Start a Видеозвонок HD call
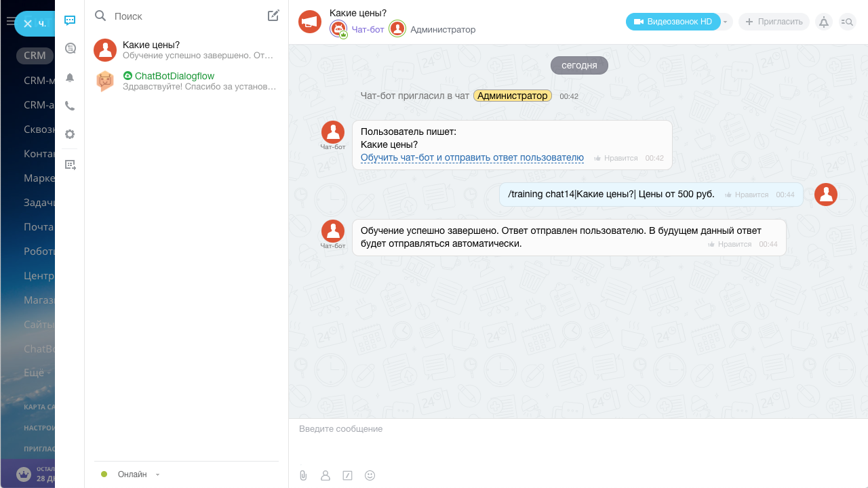Viewport: 868px width, 488px height. (673, 22)
